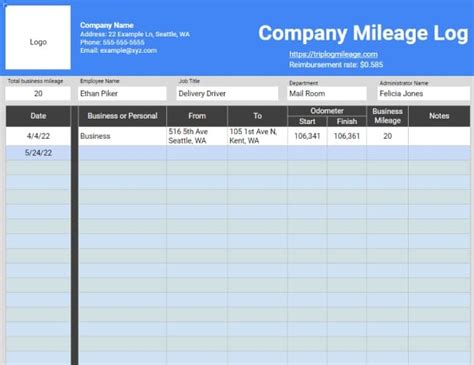Select the Business cell in 4/4/22 row

tap(122, 136)
